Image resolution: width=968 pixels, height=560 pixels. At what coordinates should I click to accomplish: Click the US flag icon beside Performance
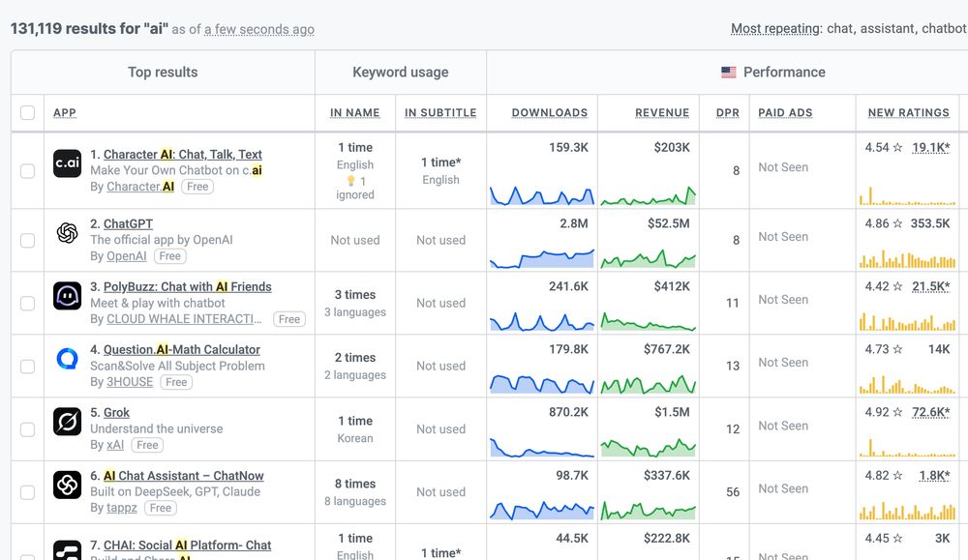[729, 73]
